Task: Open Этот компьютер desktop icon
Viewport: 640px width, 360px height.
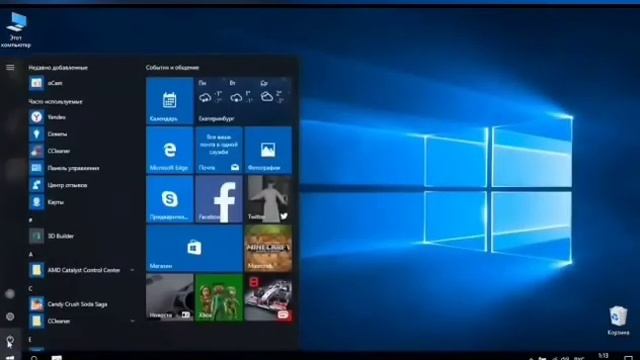Action: pos(16,30)
